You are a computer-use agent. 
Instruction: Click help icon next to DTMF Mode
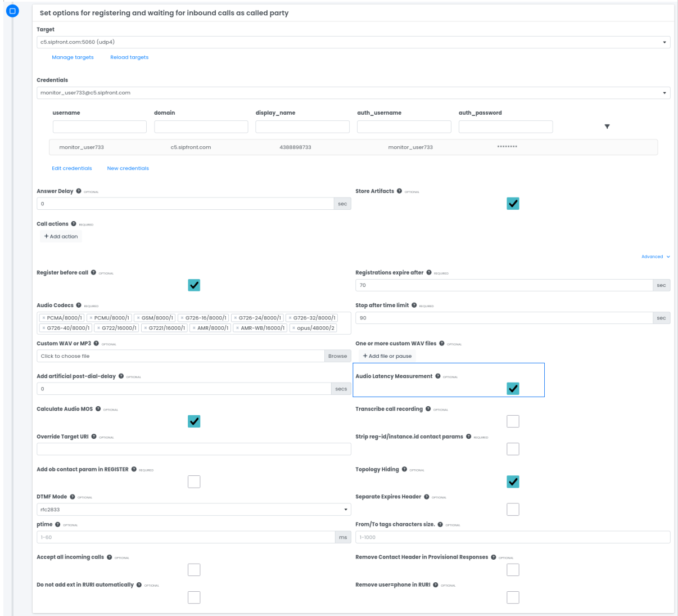click(73, 497)
